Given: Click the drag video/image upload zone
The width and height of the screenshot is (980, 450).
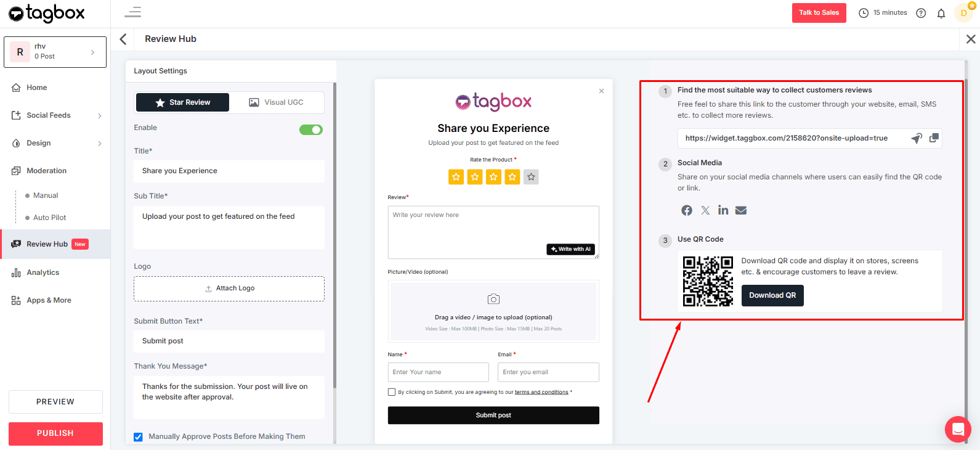Looking at the screenshot, I should pos(493,311).
